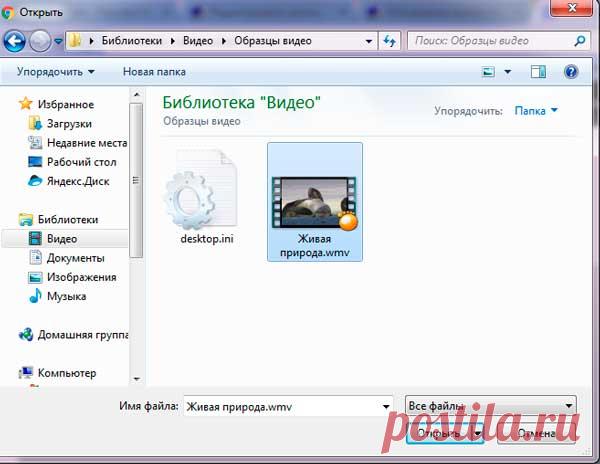Click Библиотеки in the address breadcrumb
The image size is (600, 464).
(129, 41)
